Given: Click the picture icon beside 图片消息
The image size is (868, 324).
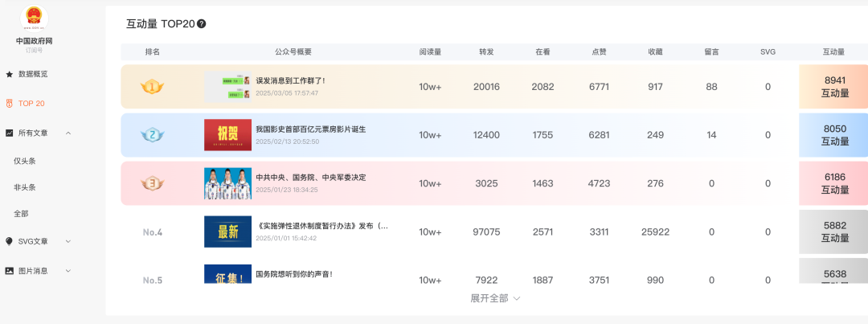Looking at the screenshot, I should pyautogui.click(x=10, y=271).
